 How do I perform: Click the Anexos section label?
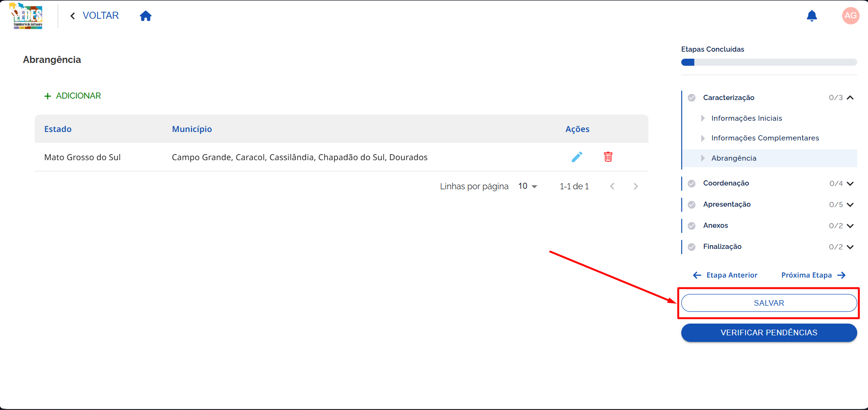click(716, 225)
